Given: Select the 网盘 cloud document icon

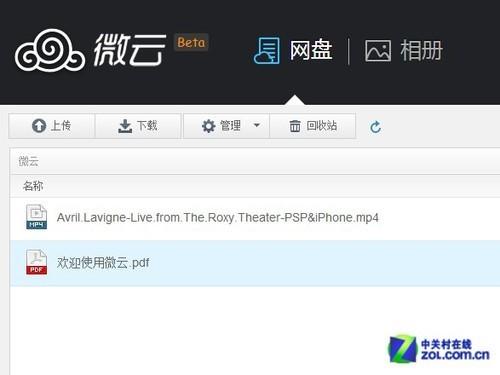Looking at the screenshot, I should pyautogui.click(x=267, y=51).
